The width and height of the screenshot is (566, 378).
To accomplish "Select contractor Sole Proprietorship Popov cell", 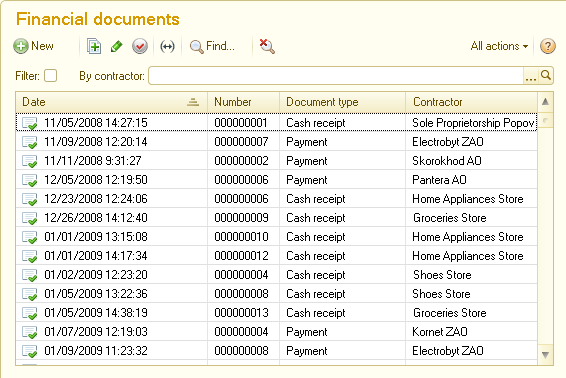I will (x=471, y=123).
